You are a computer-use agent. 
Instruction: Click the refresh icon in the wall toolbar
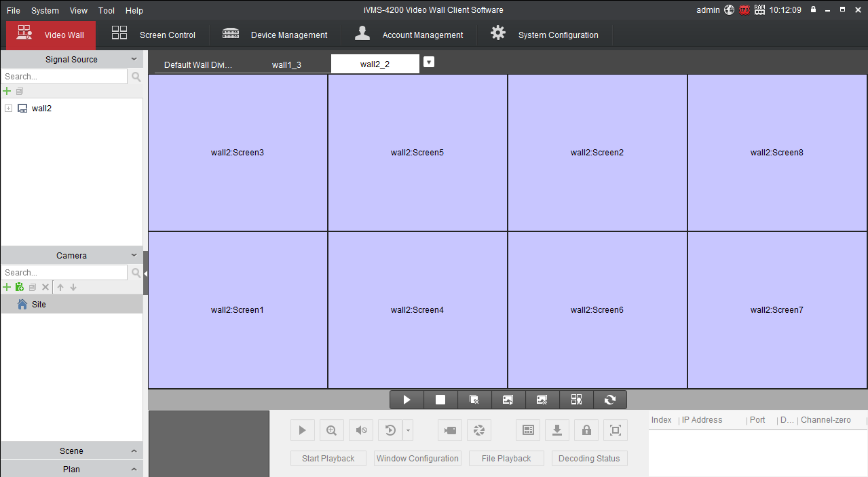pyautogui.click(x=610, y=400)
